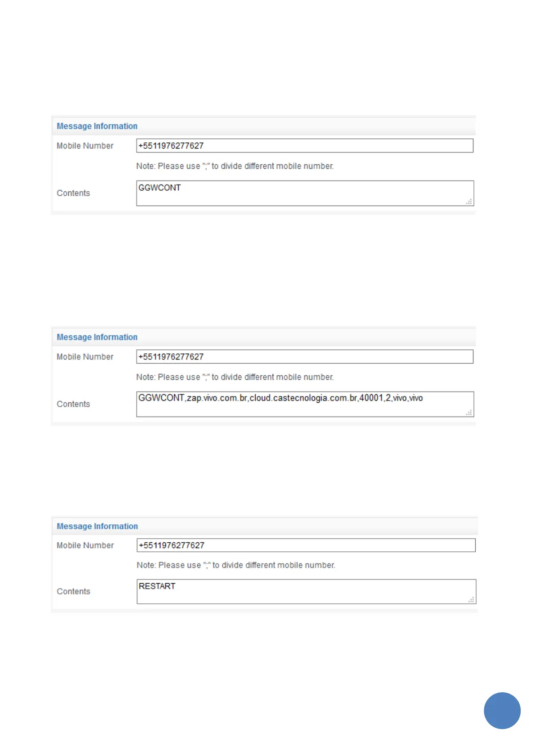
Task: Click resize grip of the GGWCONT contents box
Action: [x=469, y=202]
